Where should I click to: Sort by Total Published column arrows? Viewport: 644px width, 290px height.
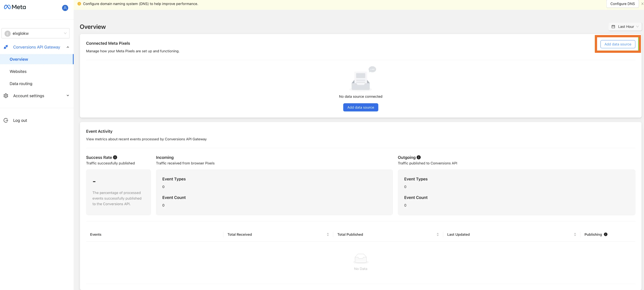coord(438,234)
